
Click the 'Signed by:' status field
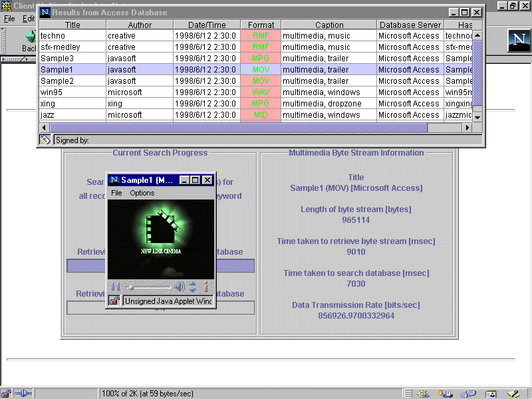(x=268, y=140)
